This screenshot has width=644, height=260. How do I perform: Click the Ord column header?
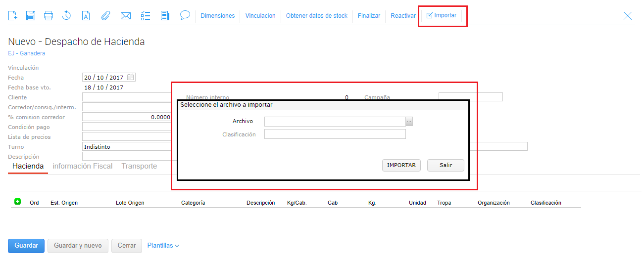(34, 203)
